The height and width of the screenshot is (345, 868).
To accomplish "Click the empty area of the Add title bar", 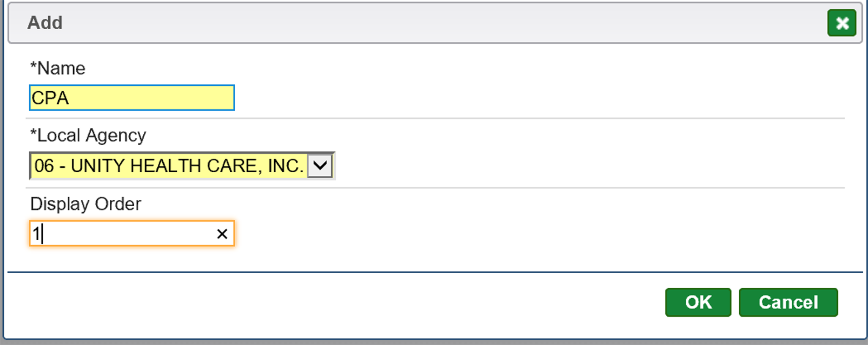I will click(x=424, y=23).
